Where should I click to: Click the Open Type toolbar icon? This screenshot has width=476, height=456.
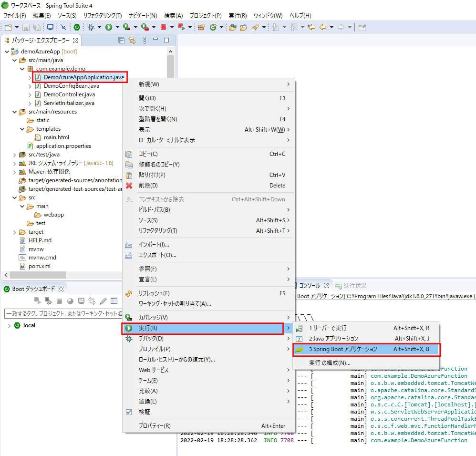pos(233,27)
